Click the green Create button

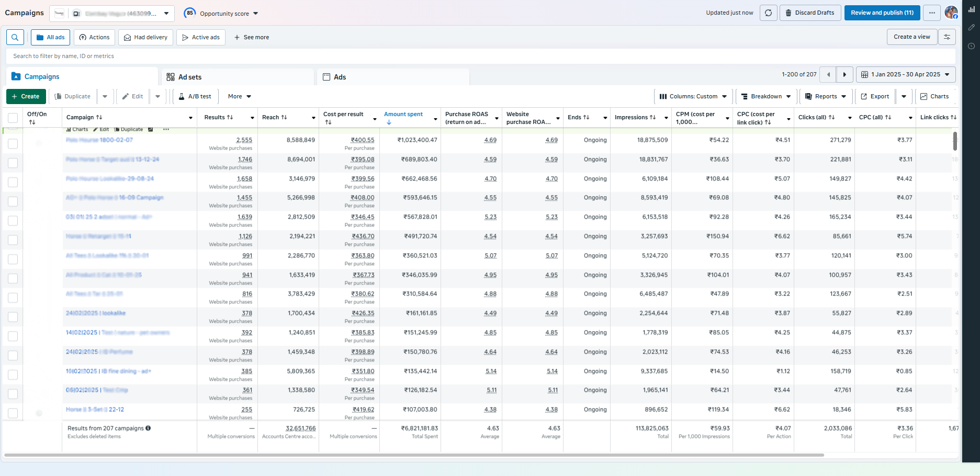(x=26, y=97)
